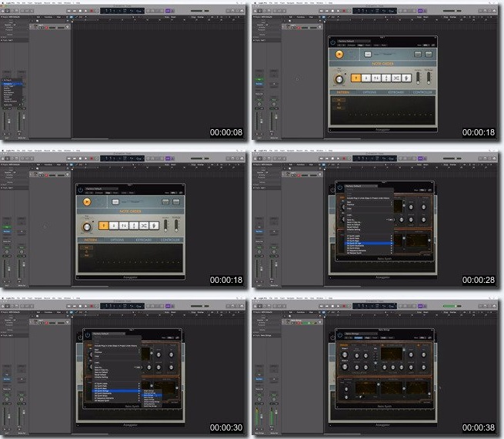Toggle Compare in the 00:00:38 Retro Synth header
The height and width of the screenshot is (439, 504).
tap(359, 338)
